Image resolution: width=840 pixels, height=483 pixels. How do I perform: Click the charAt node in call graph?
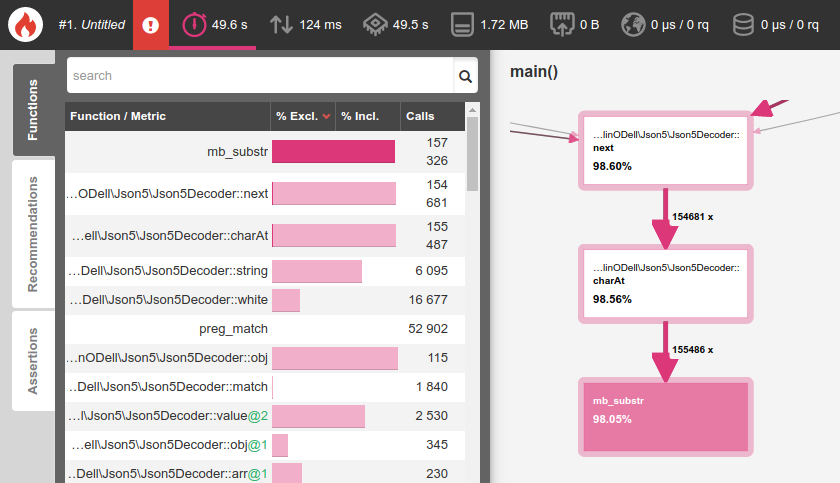click(666, 284)
